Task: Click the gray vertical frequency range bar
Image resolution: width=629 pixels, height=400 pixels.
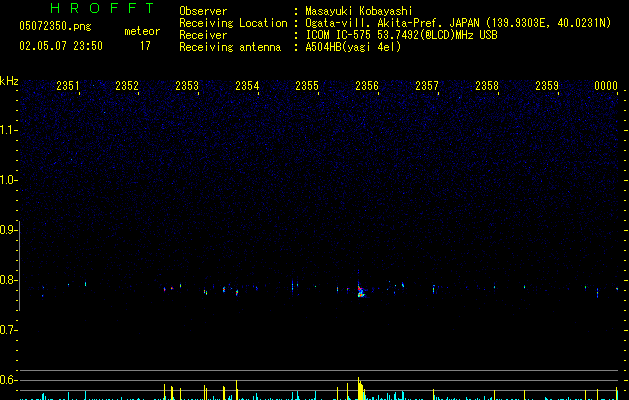Action: point(19,266)
